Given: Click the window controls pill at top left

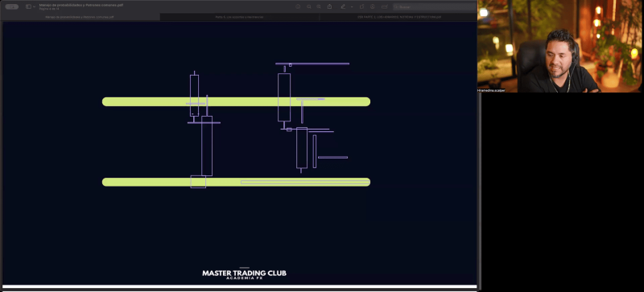Looking at the screenshot, I should pyautogui.click(x=11, y=6).
